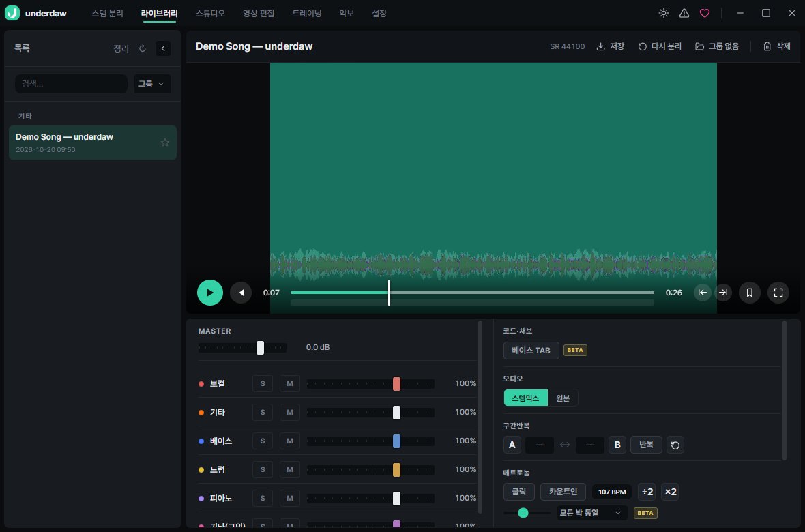Click the underdaw logo icon
Viewport: 805px width, 532px height.
tap(12, 14)
